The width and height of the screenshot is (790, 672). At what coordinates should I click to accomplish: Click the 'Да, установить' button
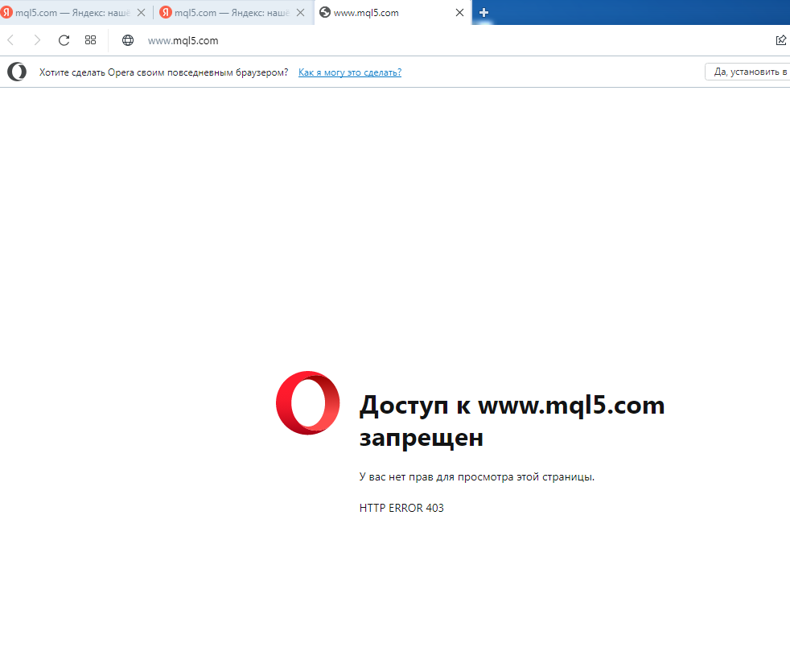click(x=747, y=72)
